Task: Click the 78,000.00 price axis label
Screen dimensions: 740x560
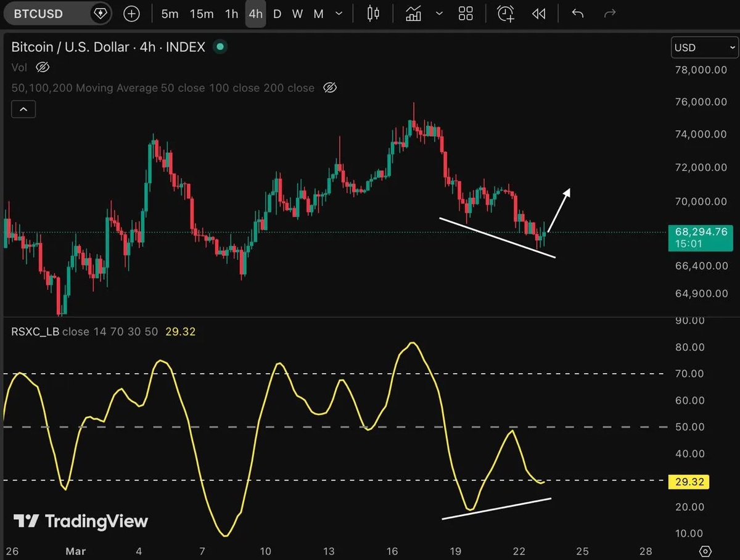Action: point(701,70)
